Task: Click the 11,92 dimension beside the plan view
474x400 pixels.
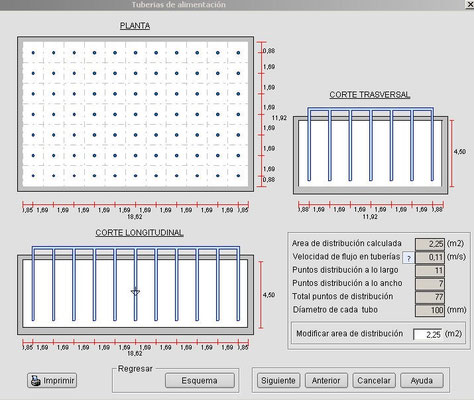Action: [x=279, y=118]
